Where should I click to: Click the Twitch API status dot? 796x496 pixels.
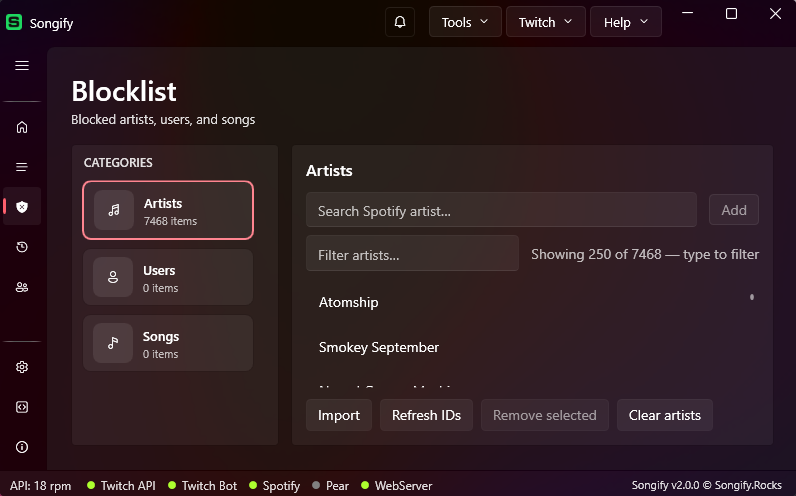(x=91, y=485)
